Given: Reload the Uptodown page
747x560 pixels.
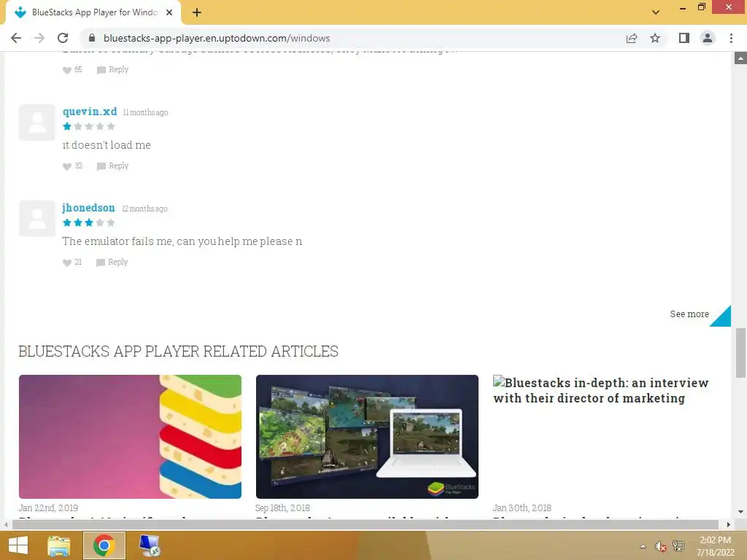Looking at the screenshot, I should [x=63, y=38].
